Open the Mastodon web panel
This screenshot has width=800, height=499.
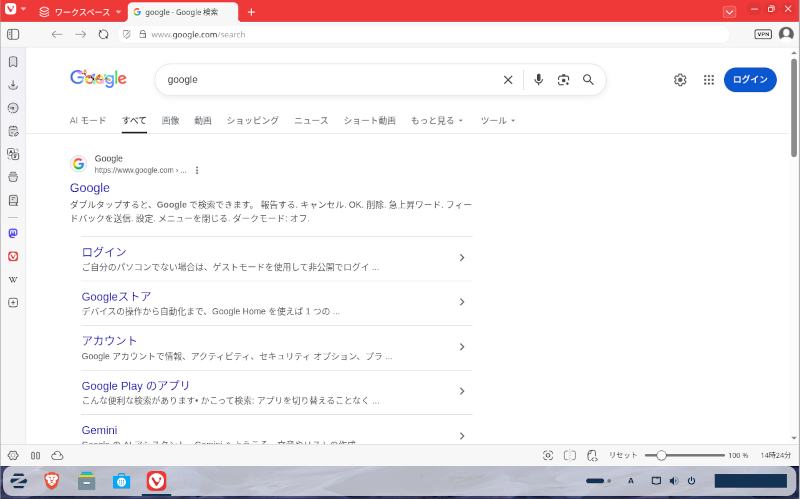pyautogui.click(x=13, y=233)
